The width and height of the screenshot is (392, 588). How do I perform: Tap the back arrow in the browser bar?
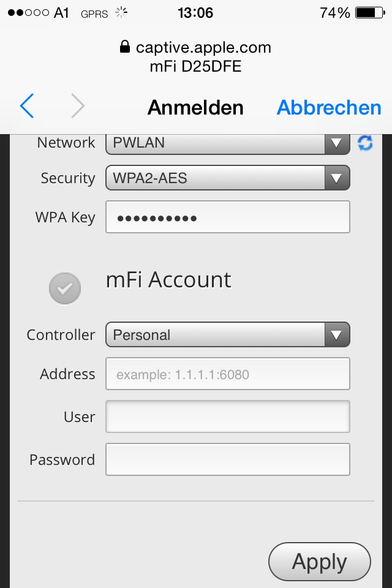point(27,106)
